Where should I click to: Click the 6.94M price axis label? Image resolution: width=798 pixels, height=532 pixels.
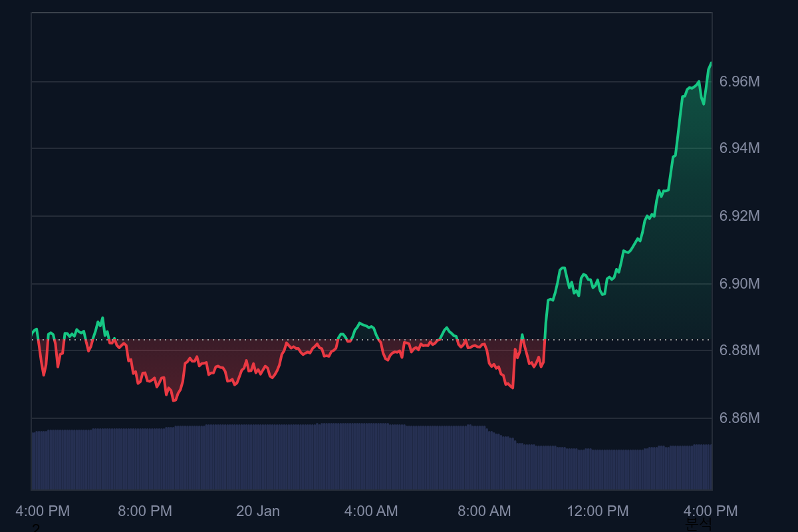739,148
